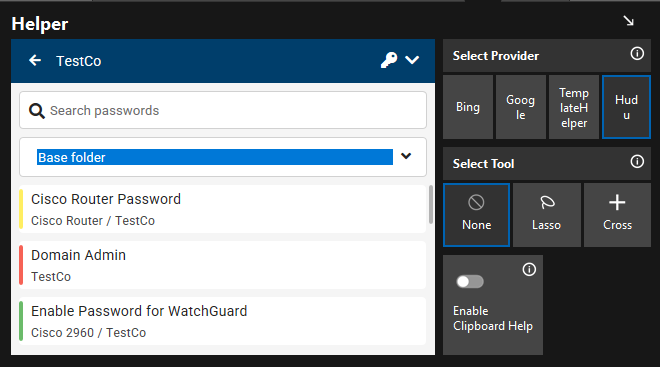
Task: Open Enable Password for WatchGuard entry
Action: [223, 321]
